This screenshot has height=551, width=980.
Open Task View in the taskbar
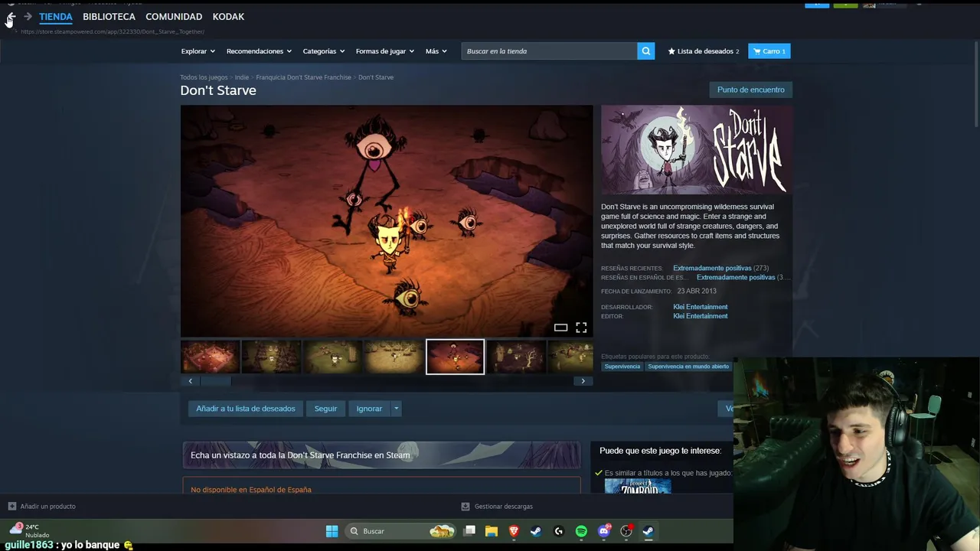469,531
